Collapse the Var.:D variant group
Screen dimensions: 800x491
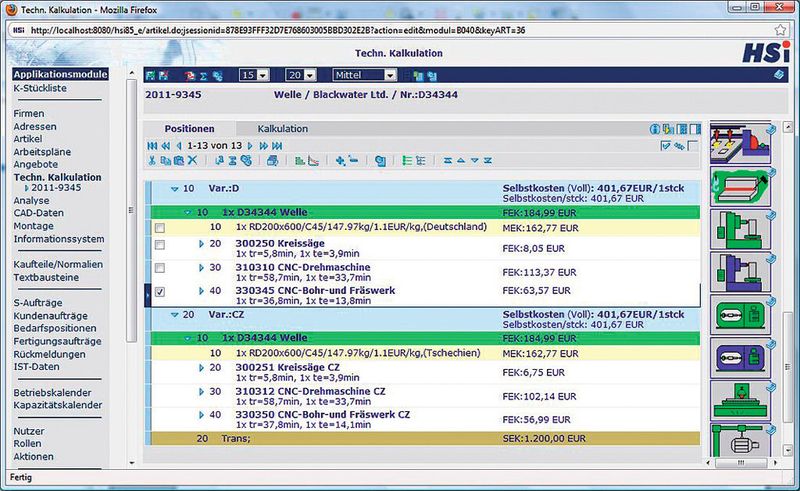(x=174, y=186)
